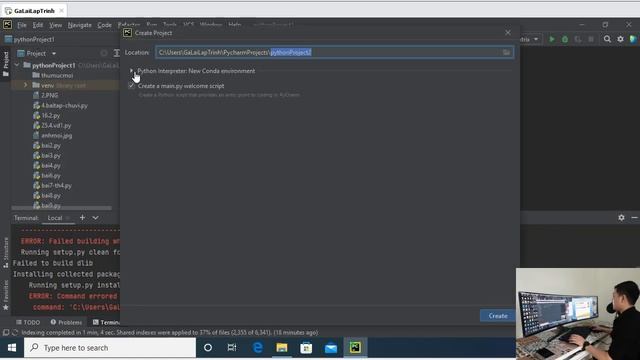Select 2.PNG in the project tree
This screenshot has width=640, height=360.
[x=49, y=95]
